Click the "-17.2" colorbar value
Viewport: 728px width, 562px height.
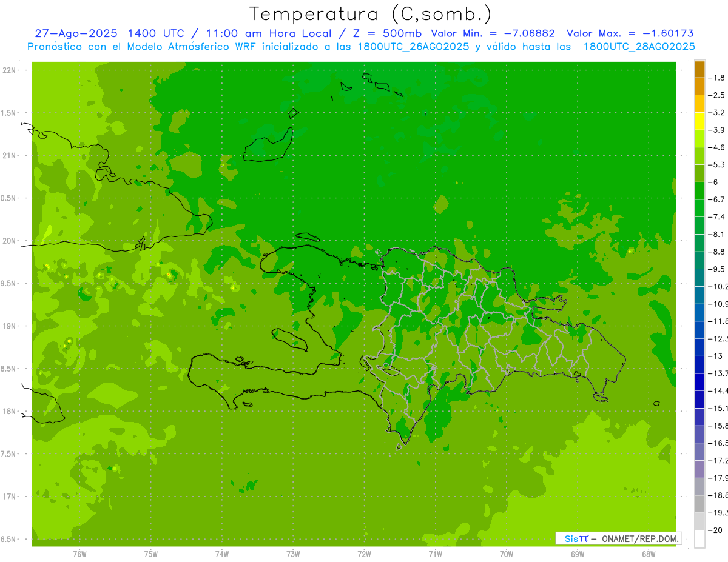[x=718, y=460]
